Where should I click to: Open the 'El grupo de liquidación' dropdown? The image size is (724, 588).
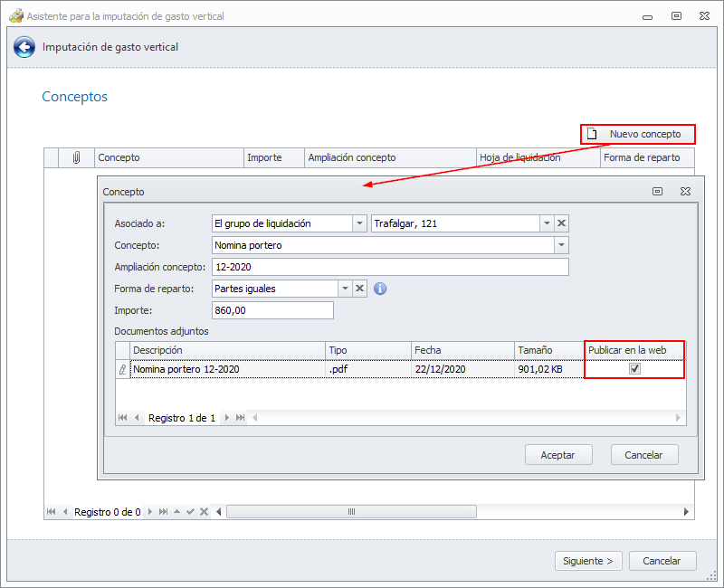[359, 223]
